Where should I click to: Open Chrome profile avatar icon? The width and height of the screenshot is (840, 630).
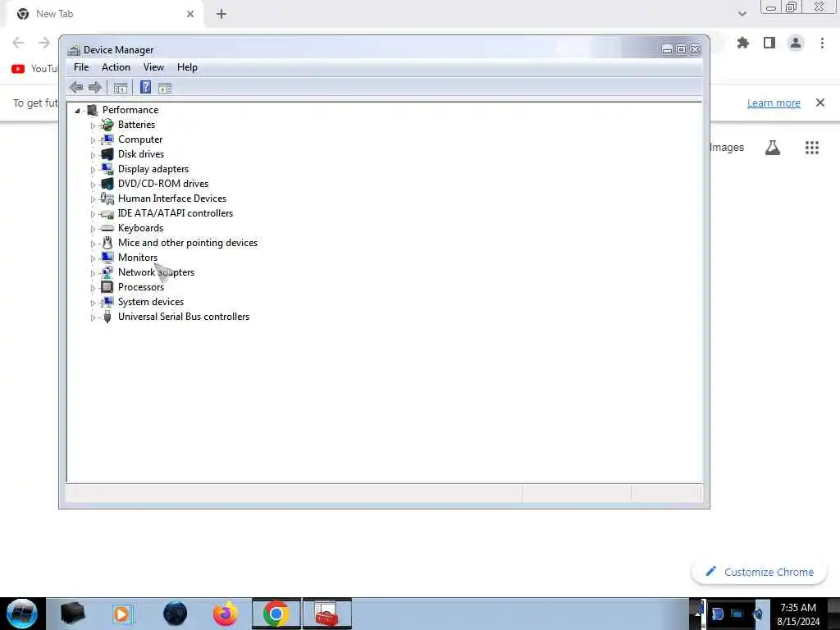point(796,43)
